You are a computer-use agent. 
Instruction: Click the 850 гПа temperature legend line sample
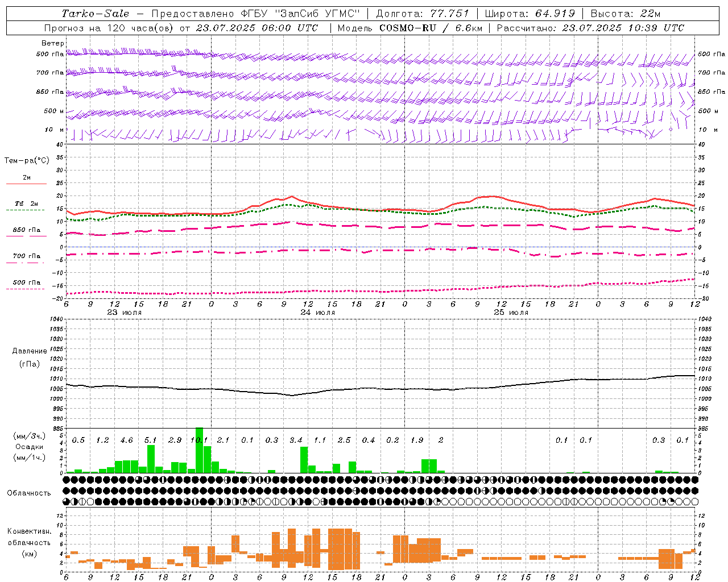pos(26,236)
